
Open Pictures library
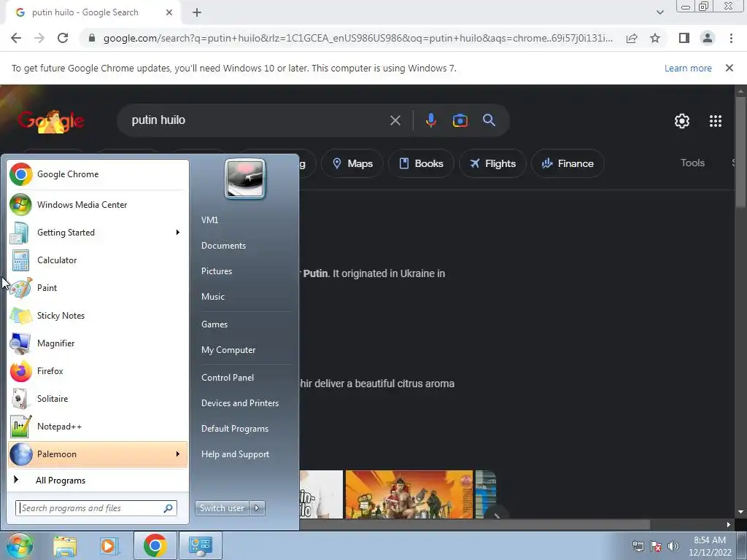coord(217,271)
